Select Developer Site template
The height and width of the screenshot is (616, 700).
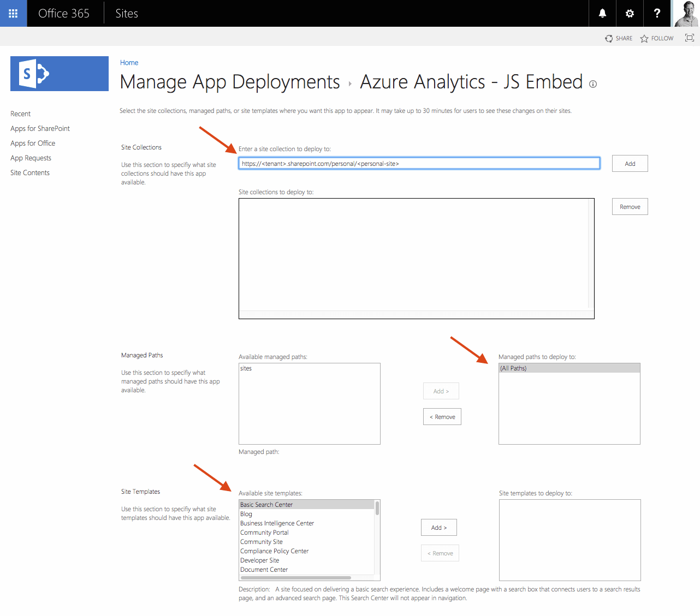(x=307, y=560)
